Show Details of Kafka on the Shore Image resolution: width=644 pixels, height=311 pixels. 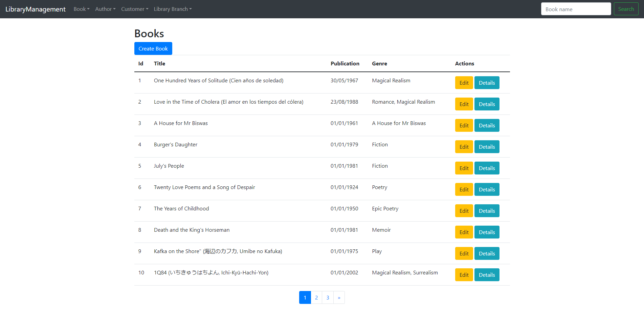pyautogui.click(x=487, y=253)
